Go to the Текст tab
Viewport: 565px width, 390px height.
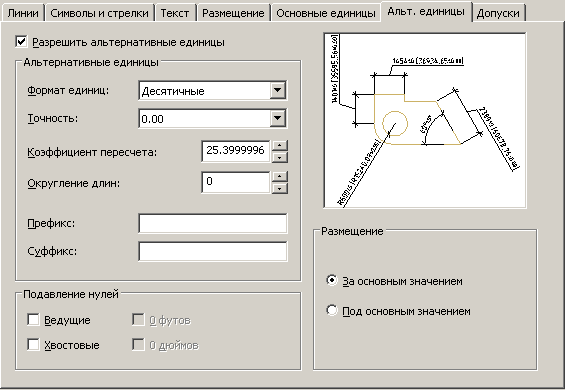[x=175, y=13]
